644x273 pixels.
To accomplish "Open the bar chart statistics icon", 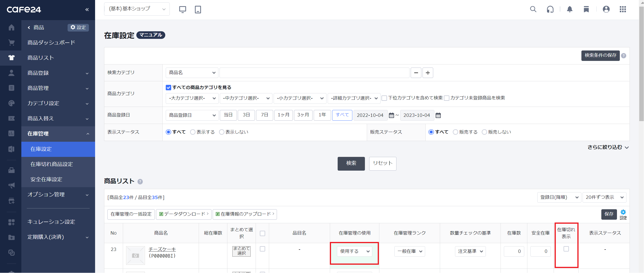I will pos(11,133).
